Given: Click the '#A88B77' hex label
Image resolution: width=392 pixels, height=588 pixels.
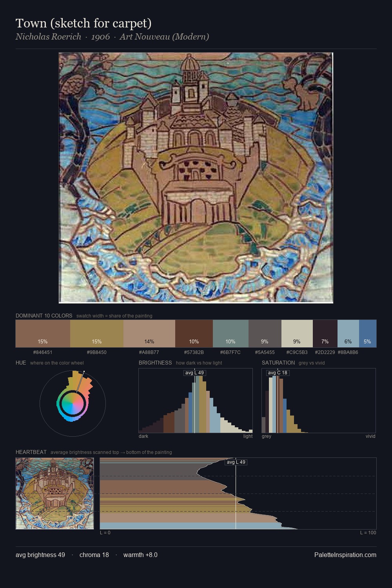Looking at the screenshot, I should (x=149, y=352).
